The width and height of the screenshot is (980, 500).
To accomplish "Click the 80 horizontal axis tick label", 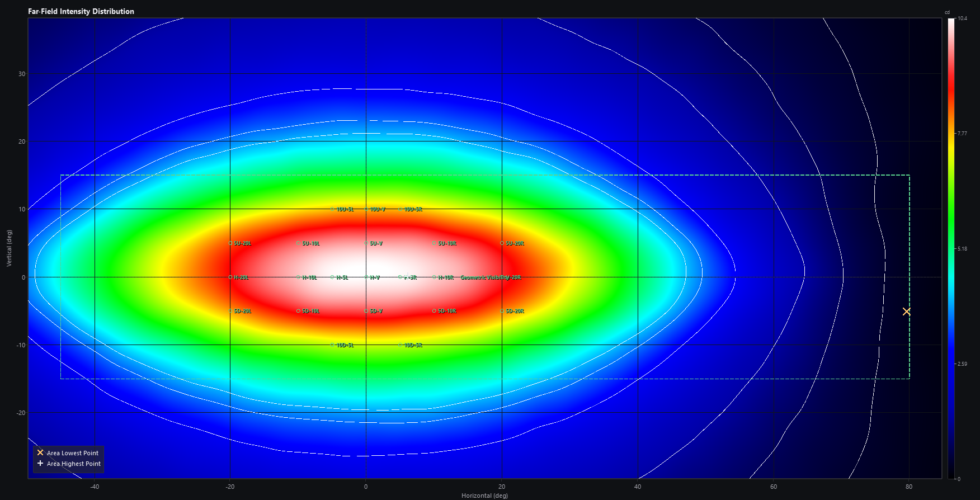I will [x=909, y=487].
